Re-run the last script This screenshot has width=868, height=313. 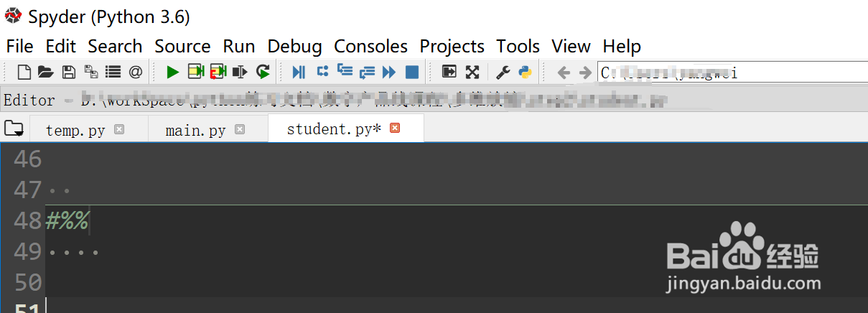click(x=263, y=72)
